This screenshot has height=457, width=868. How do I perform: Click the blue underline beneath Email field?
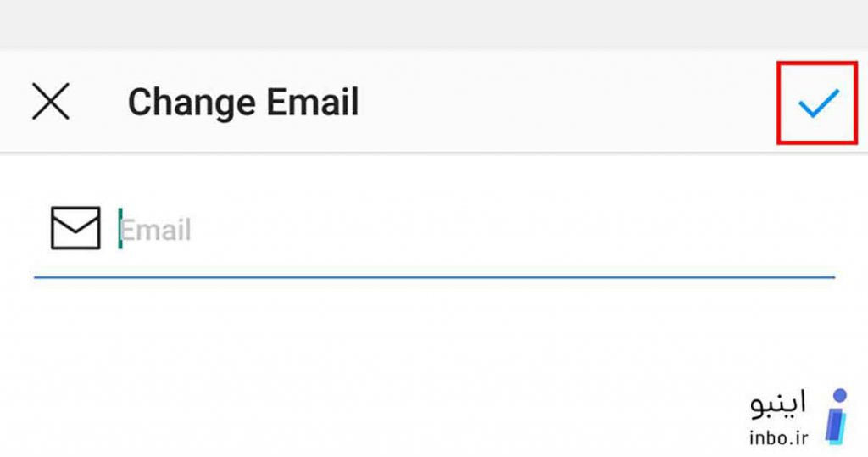pyautogui.click(x=435, y=276)
